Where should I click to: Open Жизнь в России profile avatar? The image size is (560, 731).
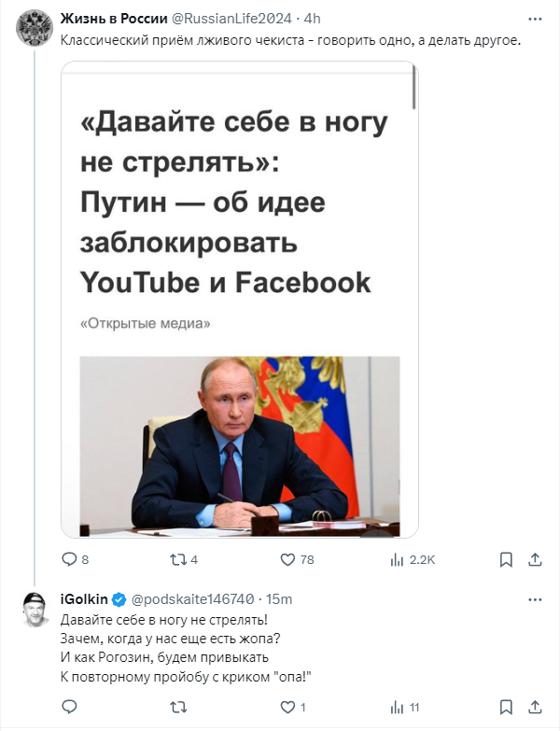click(x=35, y=27)
